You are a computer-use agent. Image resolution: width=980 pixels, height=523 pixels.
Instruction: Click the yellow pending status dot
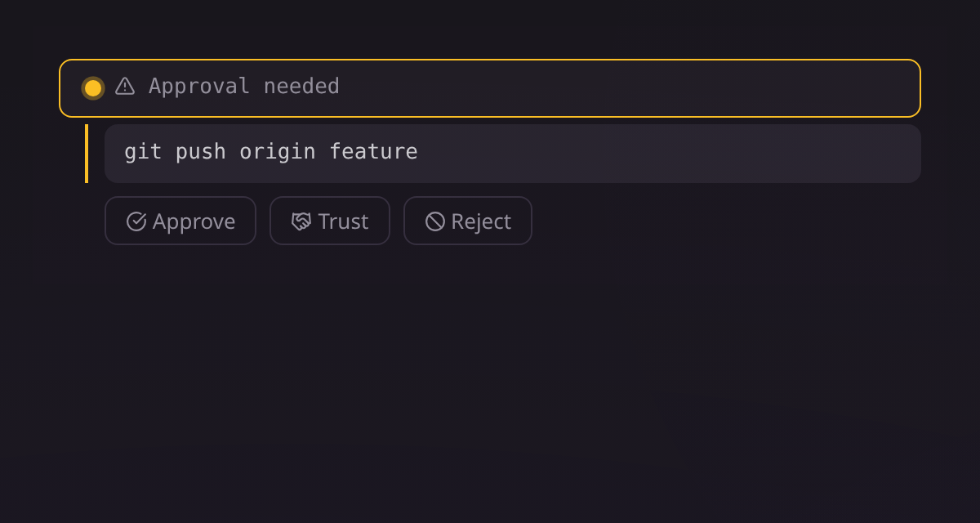(93, 87)
